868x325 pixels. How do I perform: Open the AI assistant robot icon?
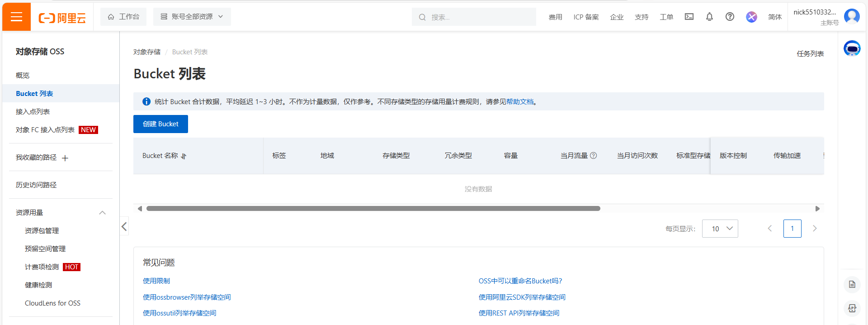(x=852, y=48)
